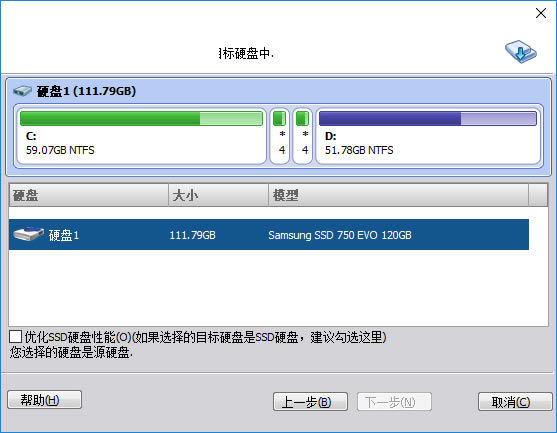Enable the 优化SSD硬盘性能 checkbox

[15, 337]
